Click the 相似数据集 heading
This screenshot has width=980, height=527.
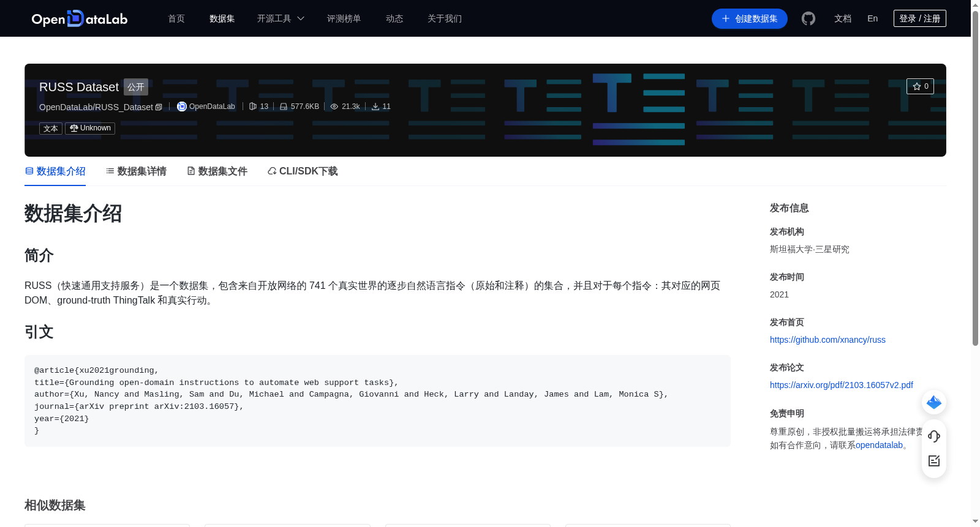[55, 506]
